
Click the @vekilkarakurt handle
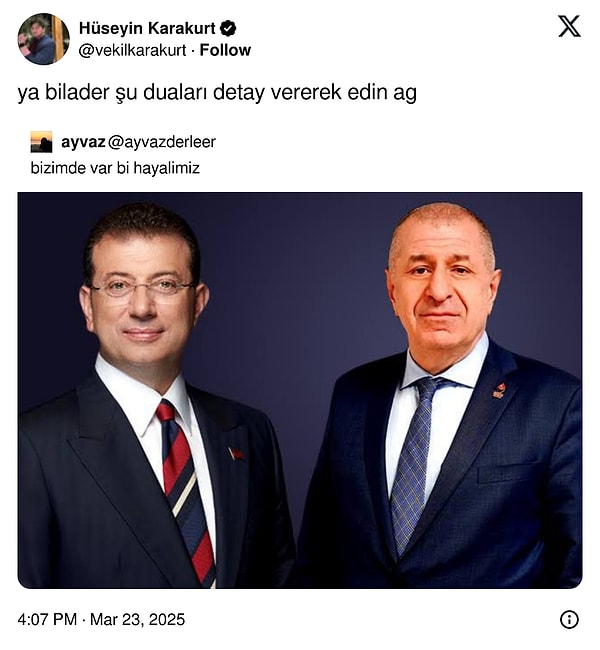pos(132,51)
